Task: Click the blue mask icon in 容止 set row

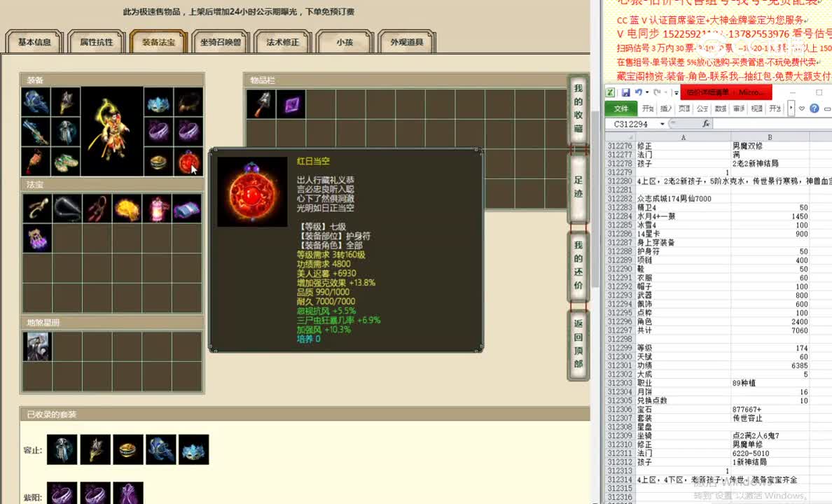Action: pos(194,450)
